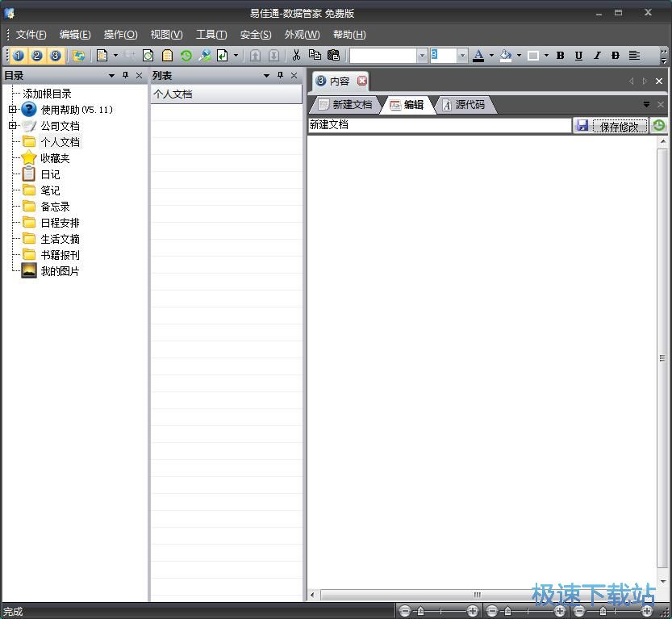Click the 保存修改 button
Image resolution: width=672 pixels, height=619 pixels.
[x=620, y=126]
